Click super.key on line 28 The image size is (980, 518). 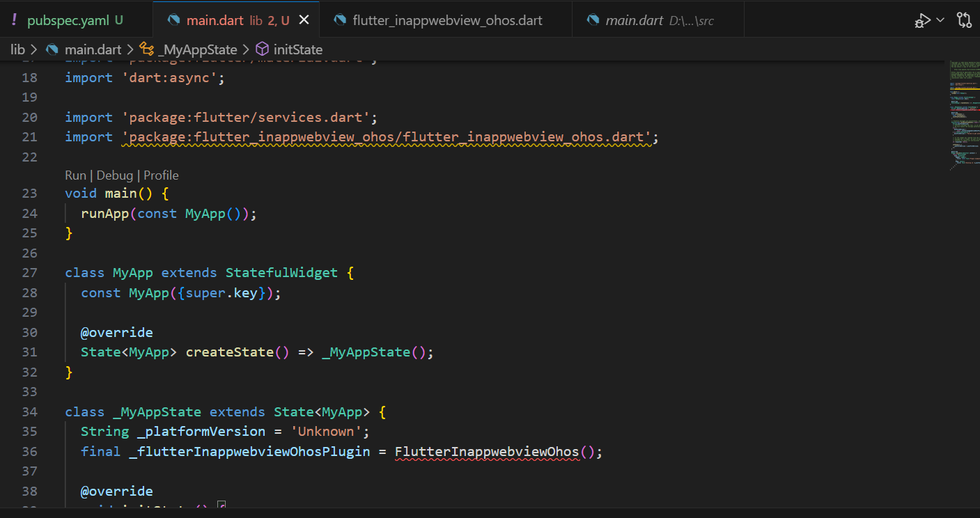221,293
